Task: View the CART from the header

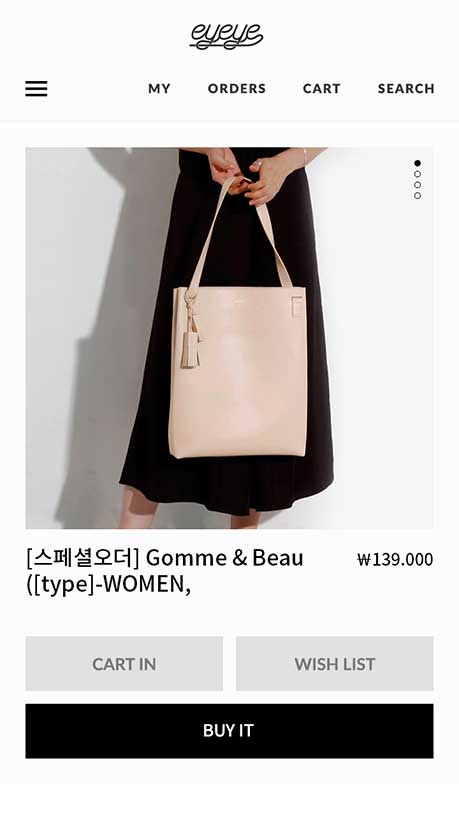Action: point(322,89)
